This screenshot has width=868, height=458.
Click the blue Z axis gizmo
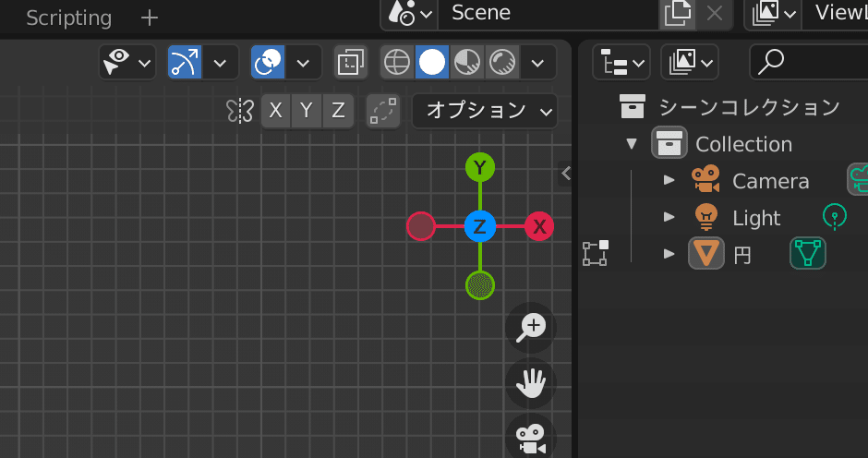pyautogui.click(x=480, y=226)
